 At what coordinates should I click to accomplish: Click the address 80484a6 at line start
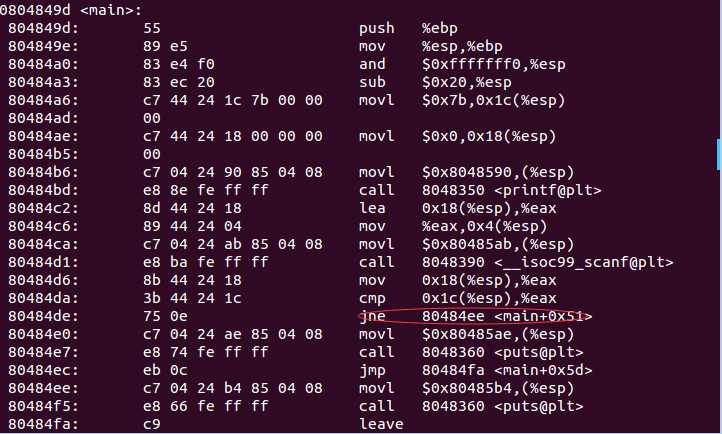coord(37,100)
